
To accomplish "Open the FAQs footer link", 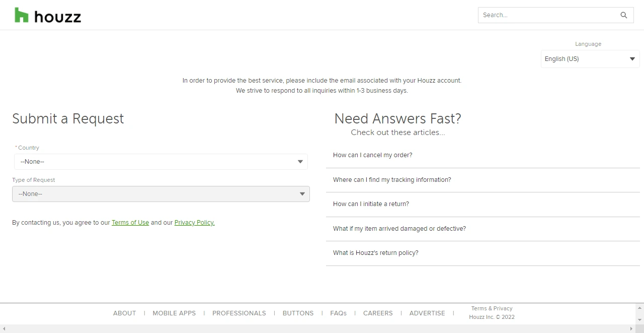I will (338, 313).
